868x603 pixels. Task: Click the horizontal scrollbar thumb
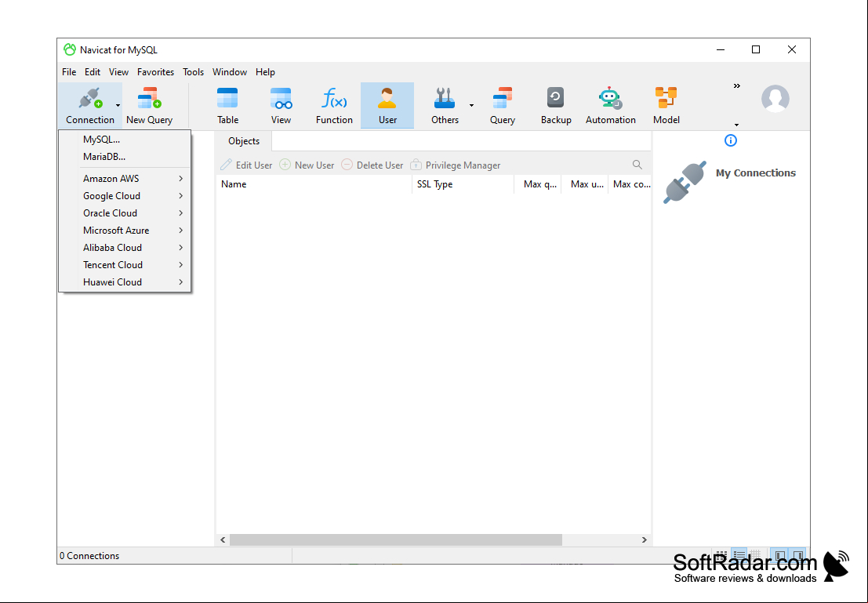click(x=396, y=539)
